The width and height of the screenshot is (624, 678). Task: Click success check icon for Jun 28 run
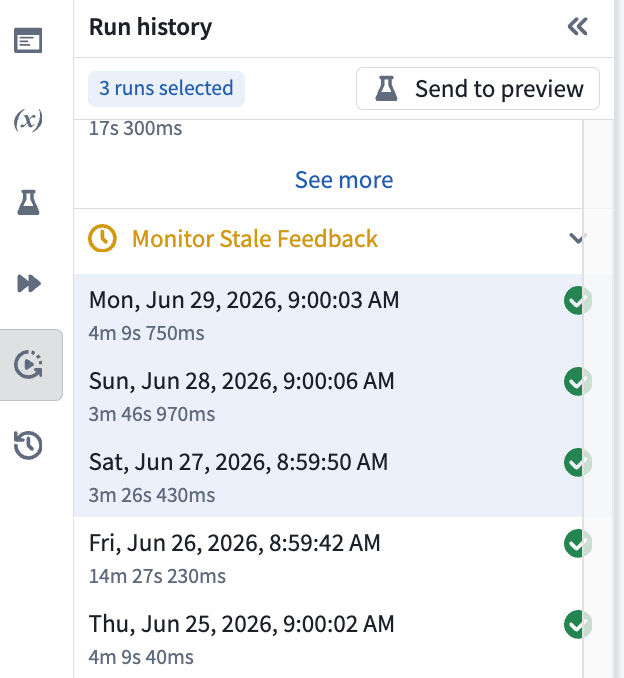pyautogui.click(x=578, y=381)
